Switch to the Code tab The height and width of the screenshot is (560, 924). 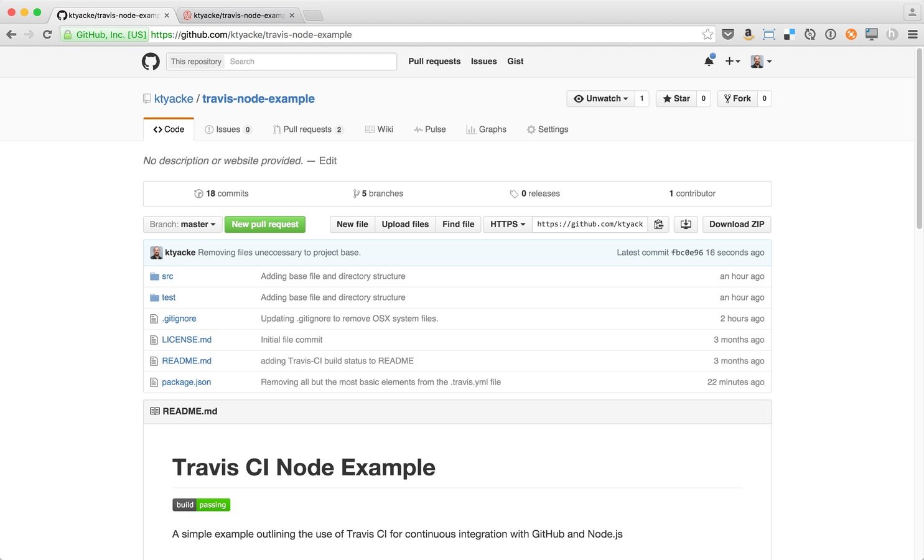(x=169, y=129)
